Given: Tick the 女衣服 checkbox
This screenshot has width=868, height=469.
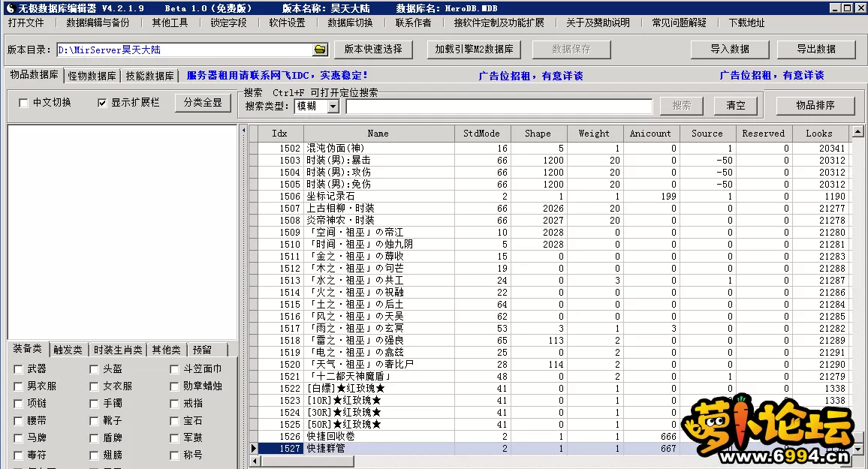Looking at the screenshot, I should (94, 386).
